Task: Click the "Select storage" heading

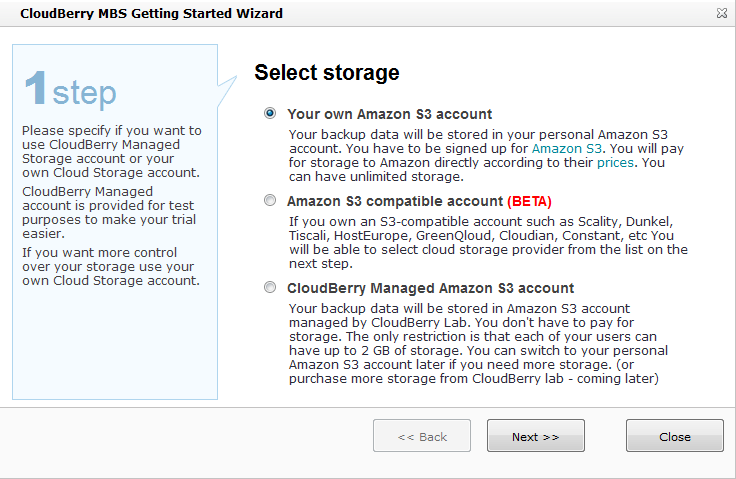Action: 327,73
